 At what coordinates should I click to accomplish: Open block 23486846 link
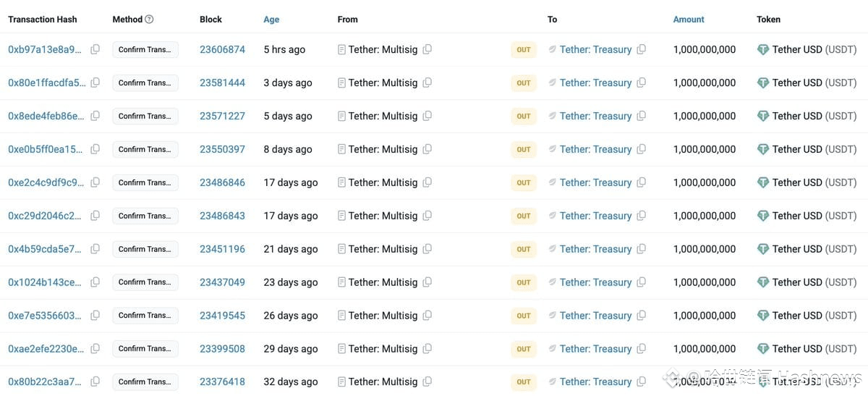click(x=222, y=182)
